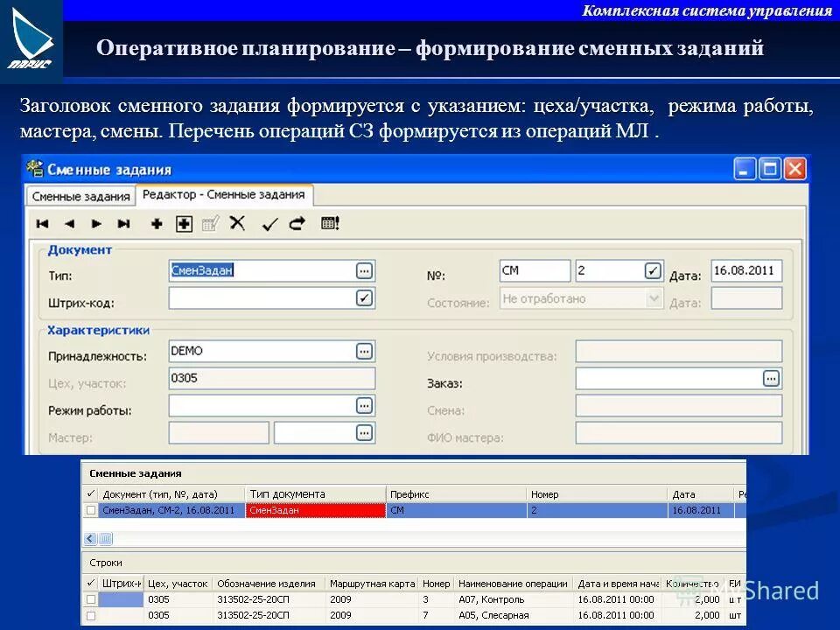Click checkmark button in Штрих-код field
840x630 pixels.
[x=364, y=297]
